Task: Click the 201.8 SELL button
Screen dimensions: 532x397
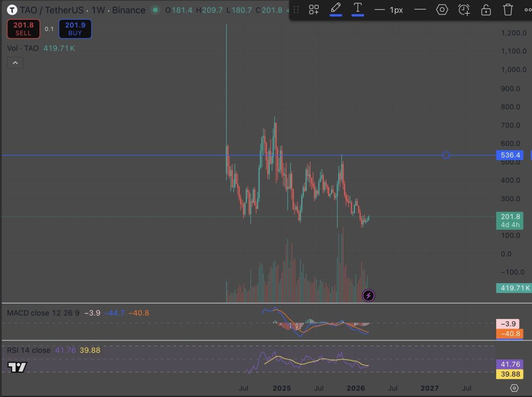Action: coord(23,29)
